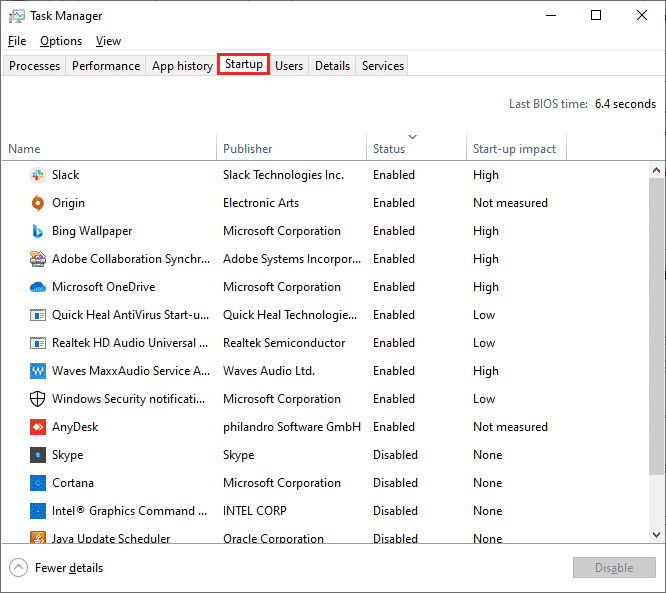Switch to the Performance tab
This screenshot has height=593, width=666.
pyautogui.click(x=106, y=66)
